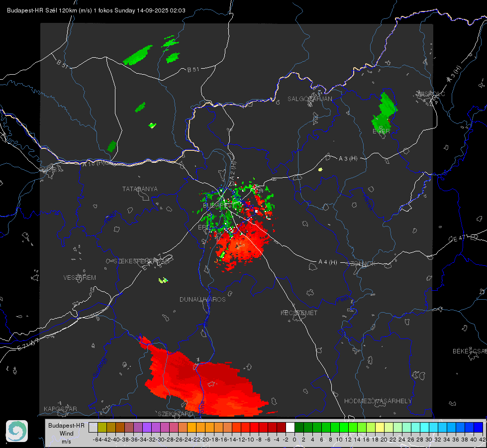Click the SZÉKESFEHÉRVÁR city label
Viewport: 487px width, 448px height.
pyautogui.click(x=142, y=261)
